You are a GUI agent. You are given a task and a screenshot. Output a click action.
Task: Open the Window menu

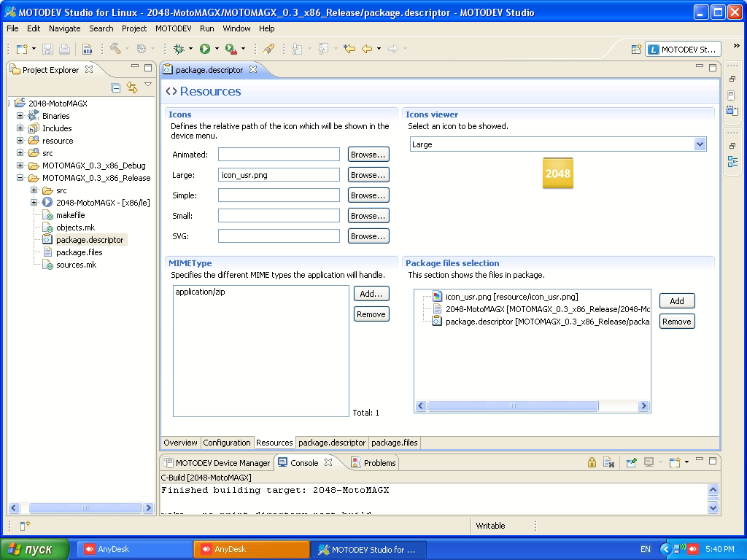(236, 28)
